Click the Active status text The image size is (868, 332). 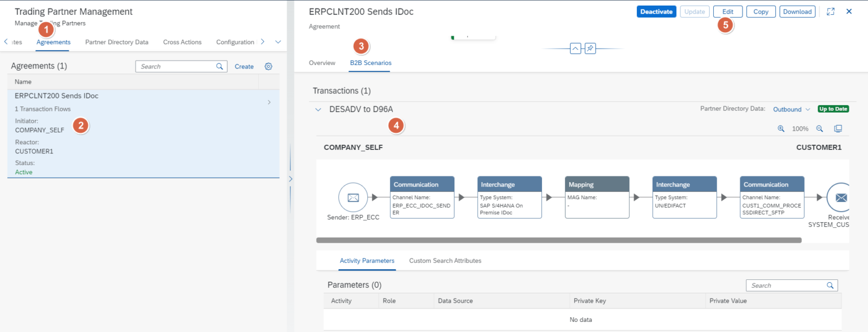24,172
